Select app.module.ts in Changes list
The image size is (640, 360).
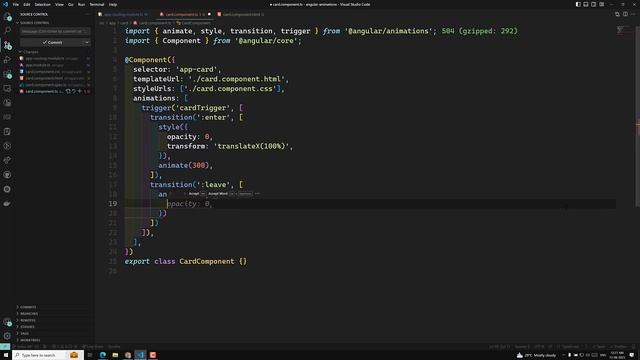pyautogui.click(x=55, y=65)
